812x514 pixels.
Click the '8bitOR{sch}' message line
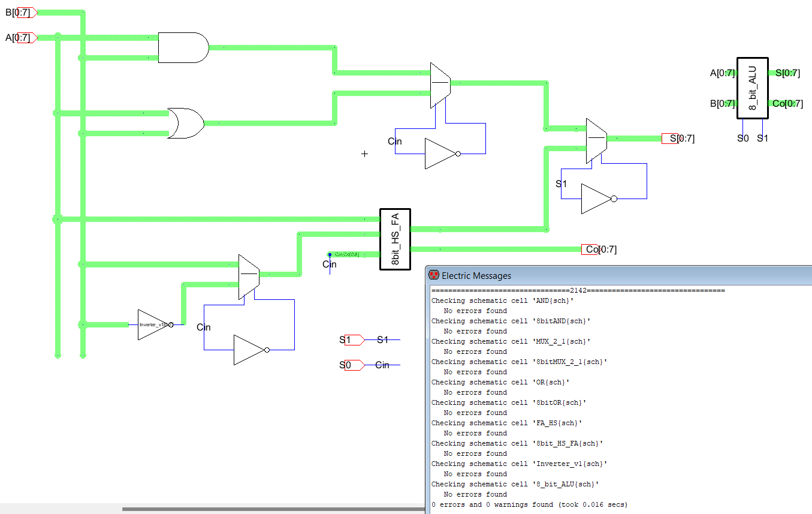click(509, 402)
